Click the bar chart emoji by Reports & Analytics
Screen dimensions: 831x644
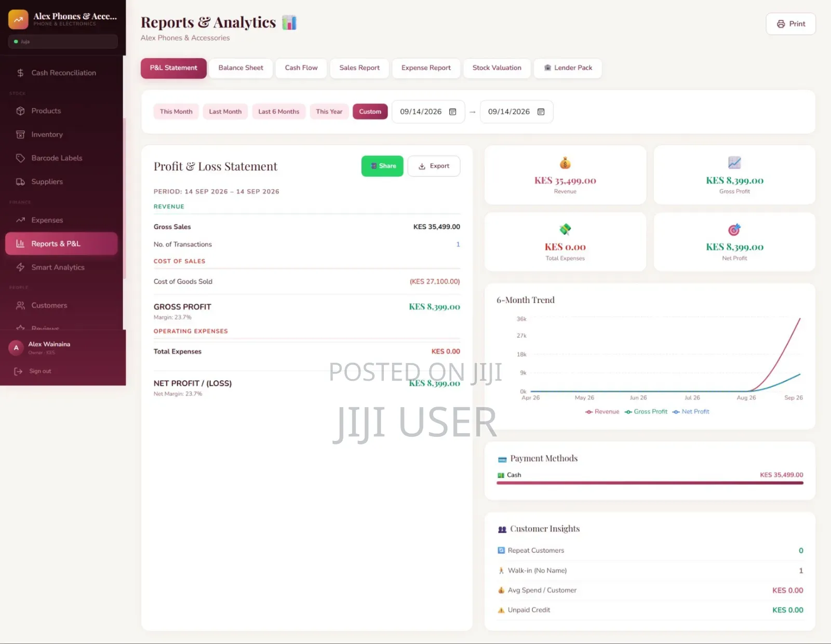coord(289,22)
